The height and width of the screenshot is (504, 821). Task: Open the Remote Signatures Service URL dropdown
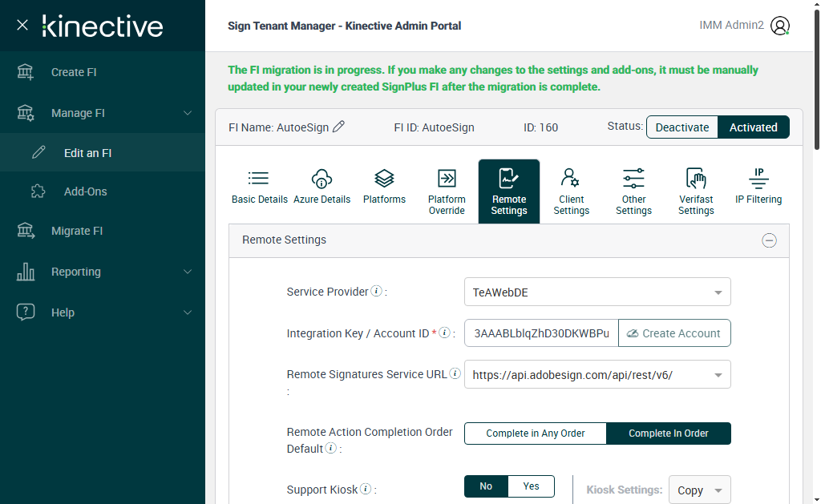[x=597, y=375]
